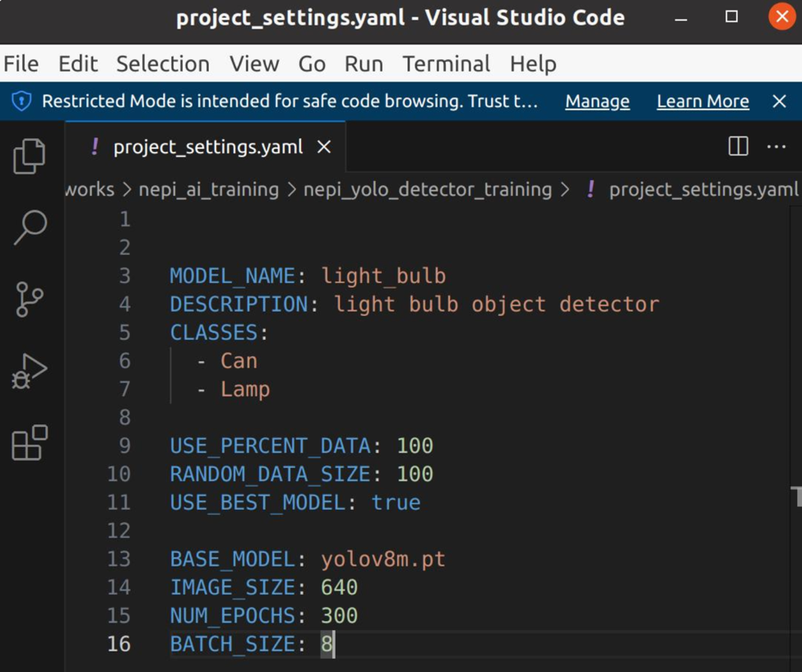802x672 pixels.
Task: Dismiss the Restricted Mode banner
Action: pyautogui.click(x=779, y=101)
